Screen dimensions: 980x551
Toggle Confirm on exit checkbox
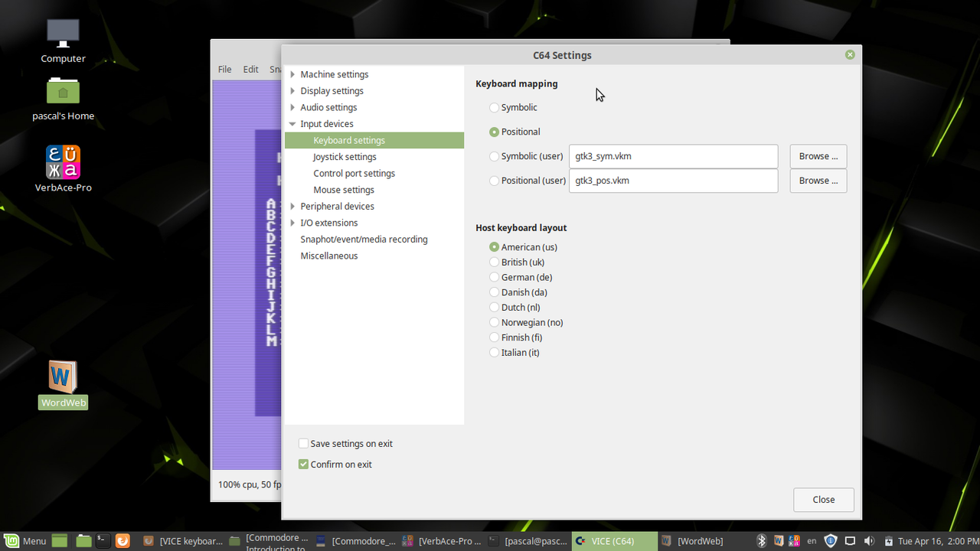pos(303,465)
